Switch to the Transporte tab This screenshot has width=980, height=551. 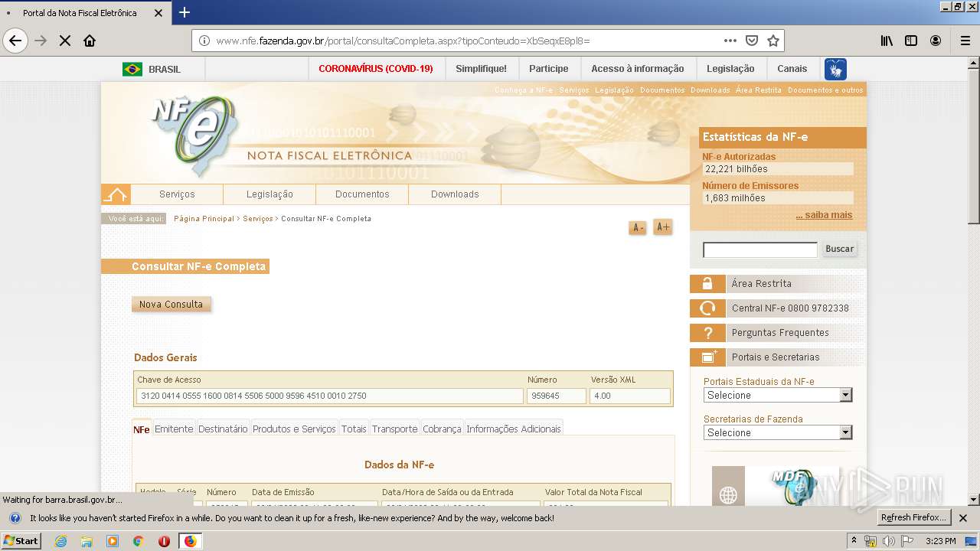[x=394, y=429]
